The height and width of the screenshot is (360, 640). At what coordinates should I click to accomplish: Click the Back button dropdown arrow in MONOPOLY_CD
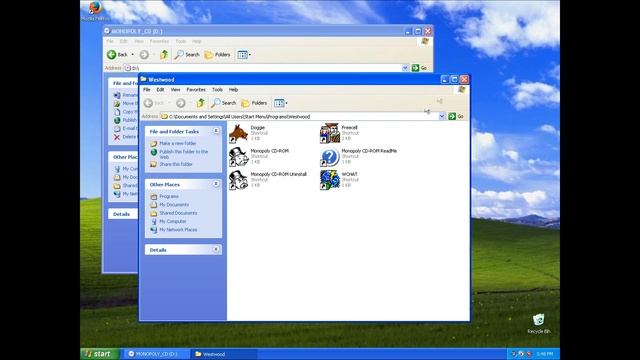[x=132, y=54]
